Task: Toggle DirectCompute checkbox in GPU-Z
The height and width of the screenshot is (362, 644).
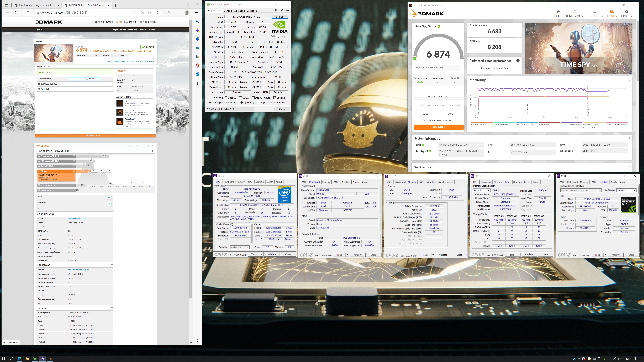Action: tap(253, 98)
